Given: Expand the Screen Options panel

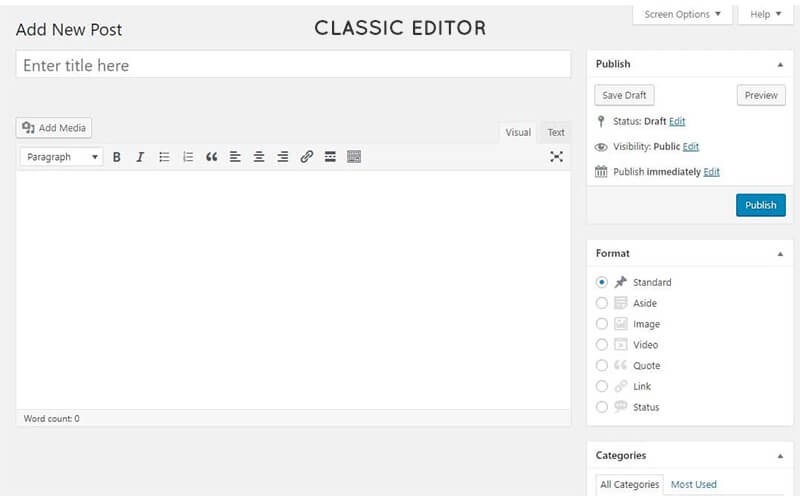Looking at the screenshot, I should 682,14.
